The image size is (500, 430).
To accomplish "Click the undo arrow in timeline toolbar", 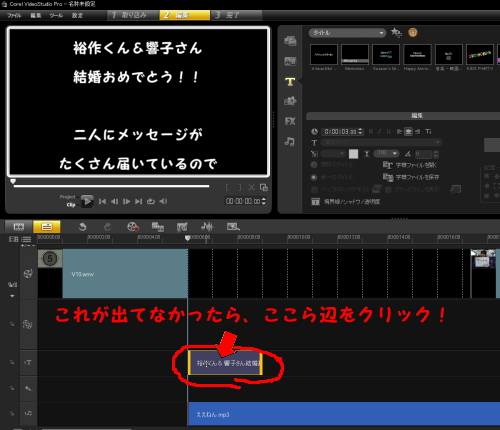I will pyautogui.click(x=82, y=227).
